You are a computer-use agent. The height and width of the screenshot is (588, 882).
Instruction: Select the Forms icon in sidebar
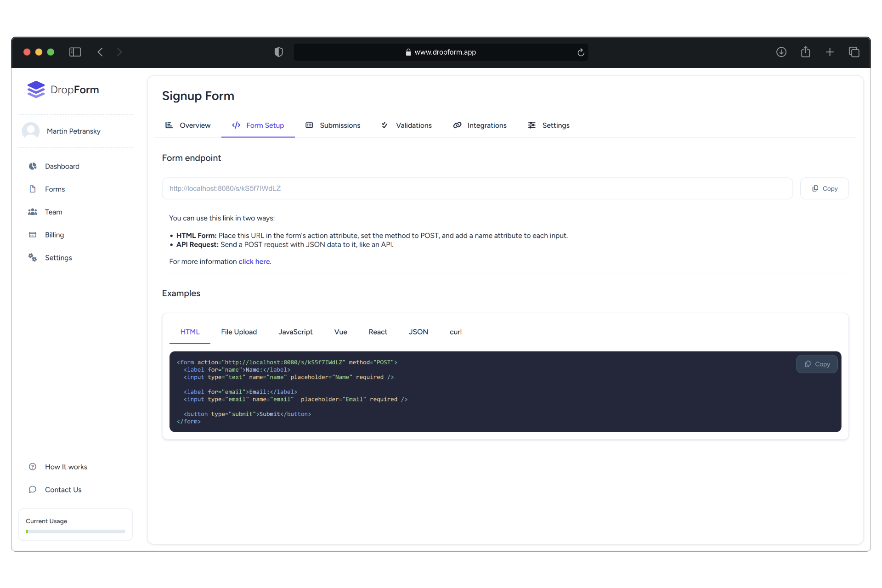(x=33, y=189)
